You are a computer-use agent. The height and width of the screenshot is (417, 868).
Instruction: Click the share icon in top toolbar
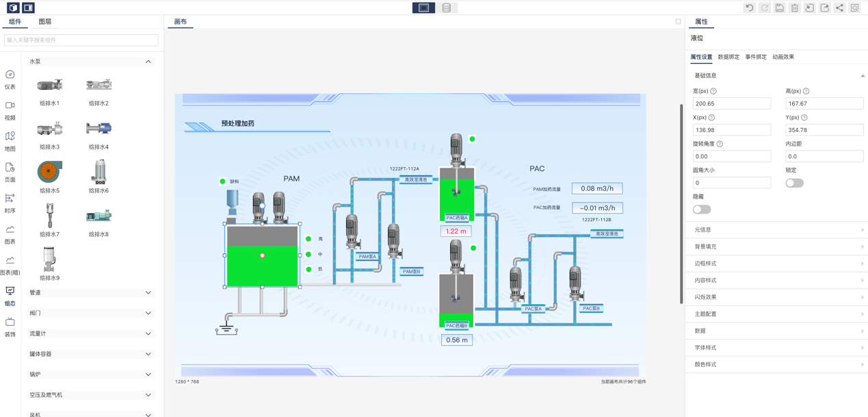840,8
